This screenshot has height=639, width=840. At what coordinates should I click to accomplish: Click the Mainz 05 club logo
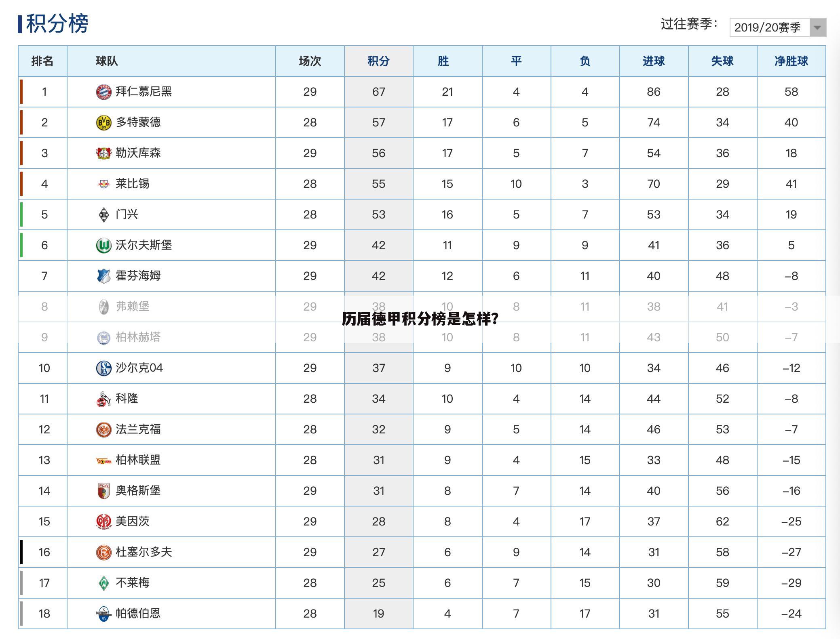point(103,522)
